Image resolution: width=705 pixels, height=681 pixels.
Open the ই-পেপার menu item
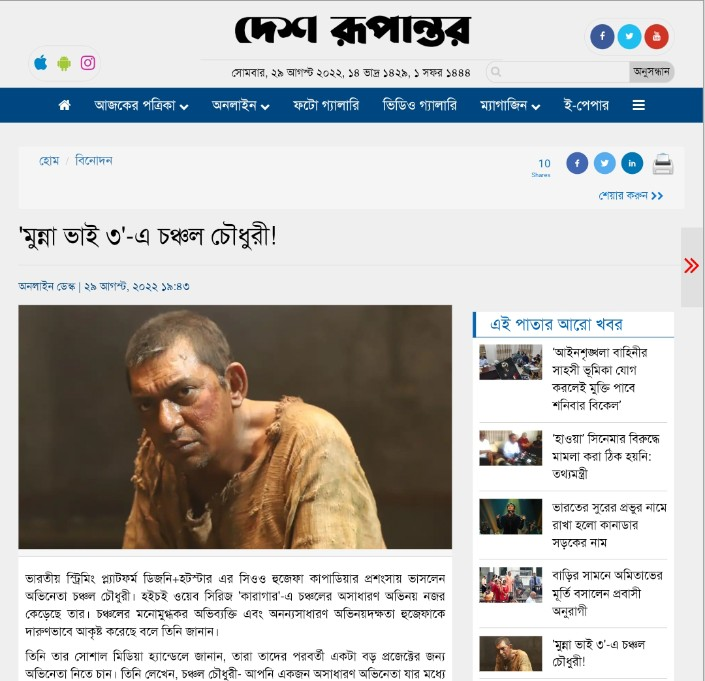coord(586,105)
